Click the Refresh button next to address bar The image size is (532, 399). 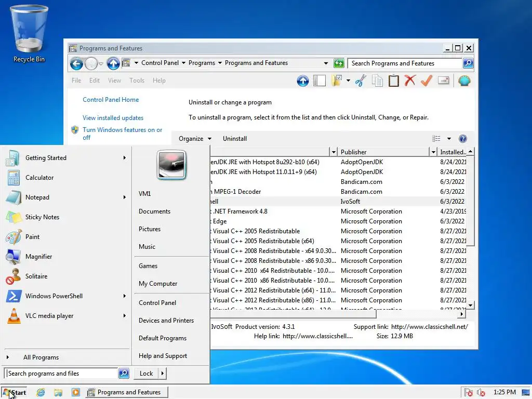pyautogui.click(x=339, y=63)
